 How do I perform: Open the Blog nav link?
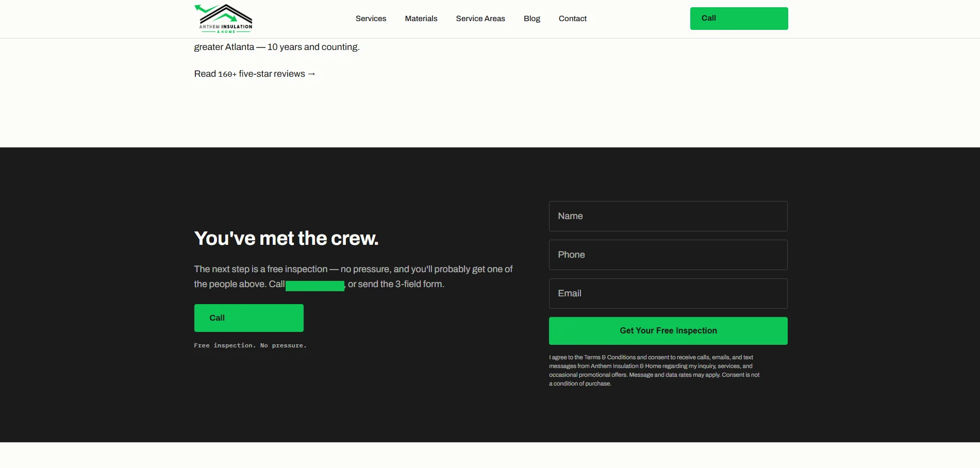[x=532, y=19]
